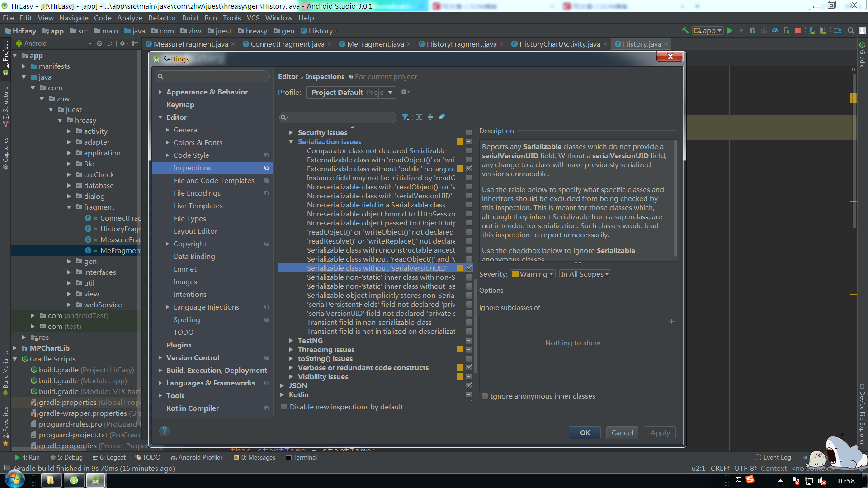Open the Warning severity dropdown

point(533,274)
